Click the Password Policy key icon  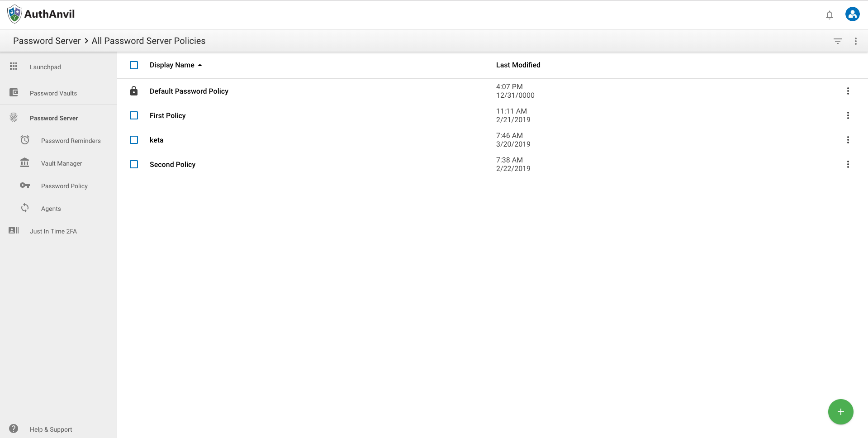[25, 186]
